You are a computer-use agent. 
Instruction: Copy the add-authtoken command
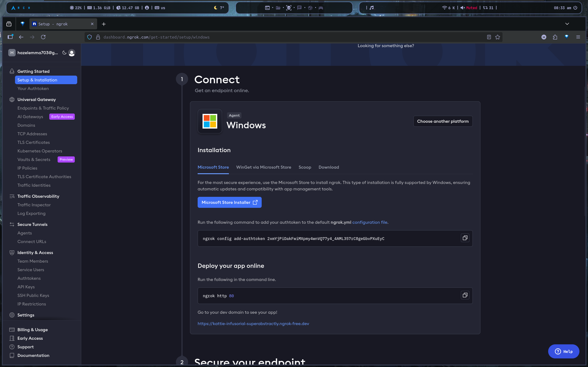465,238
